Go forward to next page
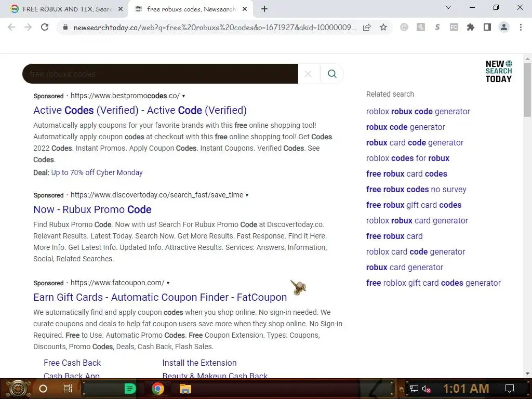Screen dimensions: 532x399 click(x=28, y=27)
